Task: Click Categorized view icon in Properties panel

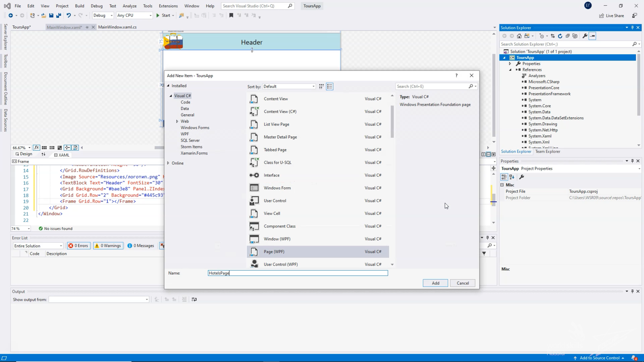Action: pyautogui.click(x=504, y=177)
